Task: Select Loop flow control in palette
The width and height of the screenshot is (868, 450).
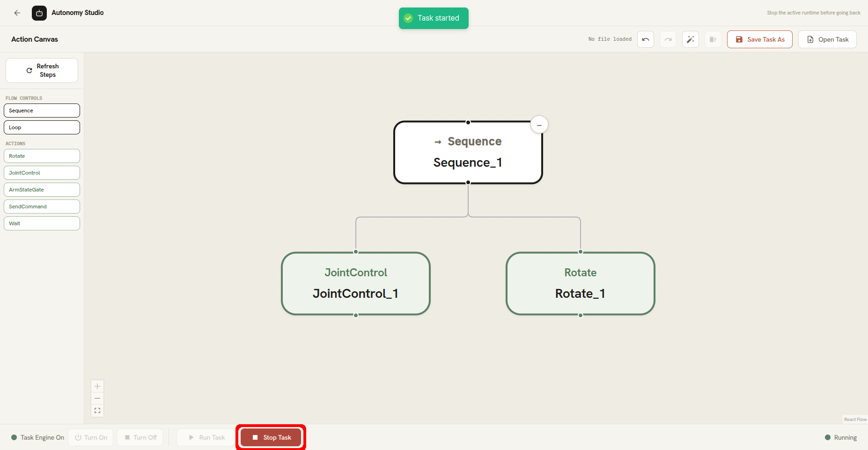Action: [x=42, y=127]
